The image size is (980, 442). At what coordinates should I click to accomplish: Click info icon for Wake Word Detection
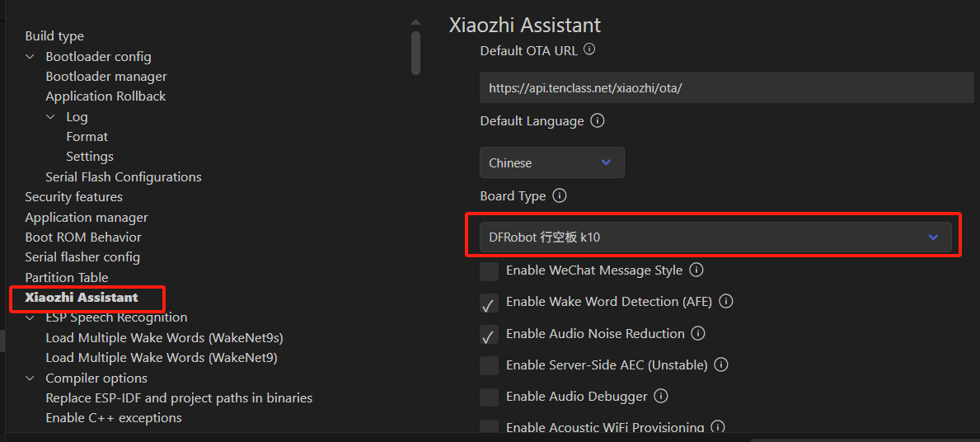click(x=726, y=302)
